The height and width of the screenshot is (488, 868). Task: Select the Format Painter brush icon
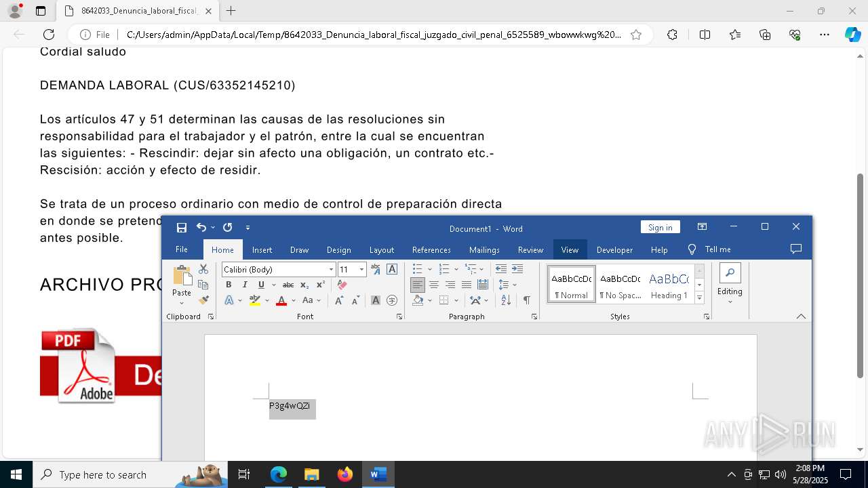point(203,300)
